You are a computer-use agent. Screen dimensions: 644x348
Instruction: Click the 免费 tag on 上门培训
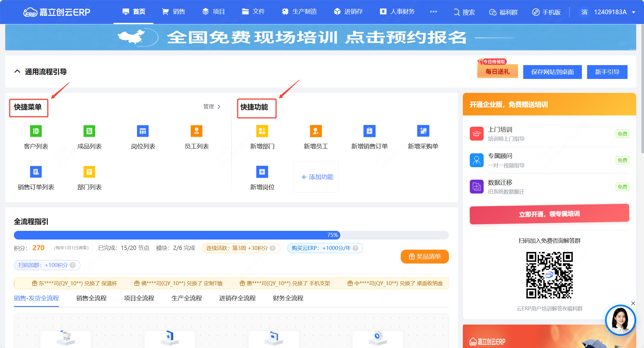tap(622, 134)
